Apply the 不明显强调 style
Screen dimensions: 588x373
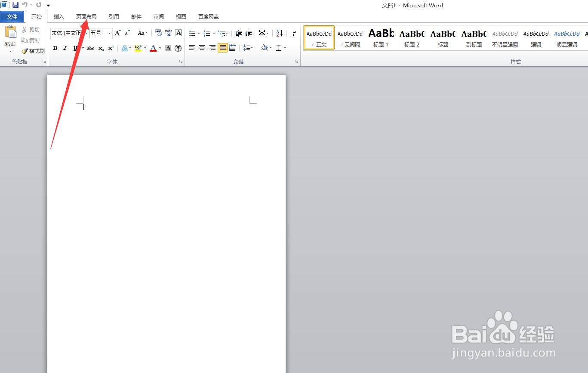point(505,38)
